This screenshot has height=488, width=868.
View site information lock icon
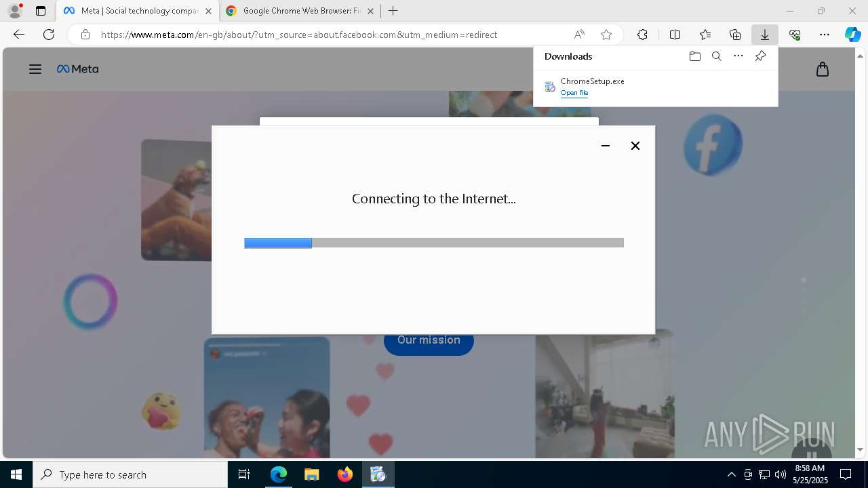coord(85,35)
